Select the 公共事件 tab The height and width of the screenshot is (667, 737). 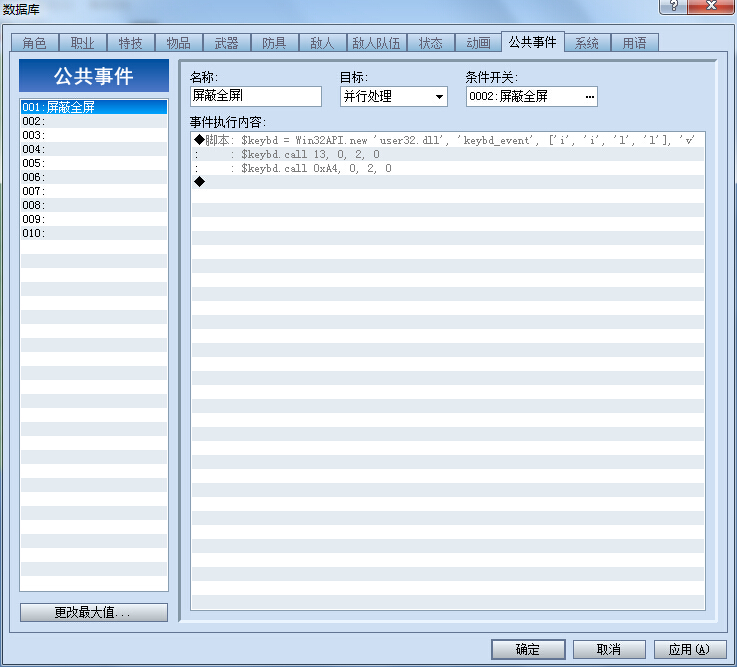point(533,42)
